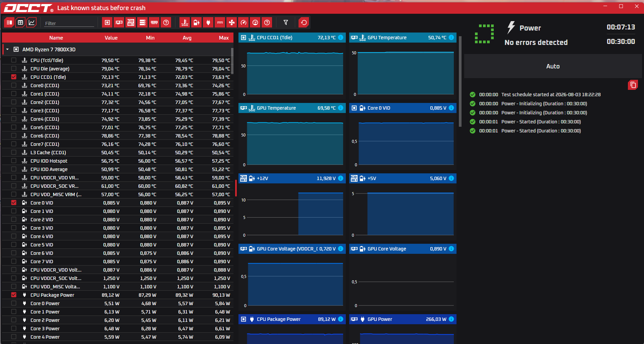Open info for GPU Core Voltage 0,720 V graph
This screenshot has width=644, height=344.
(x=341, y=249)
